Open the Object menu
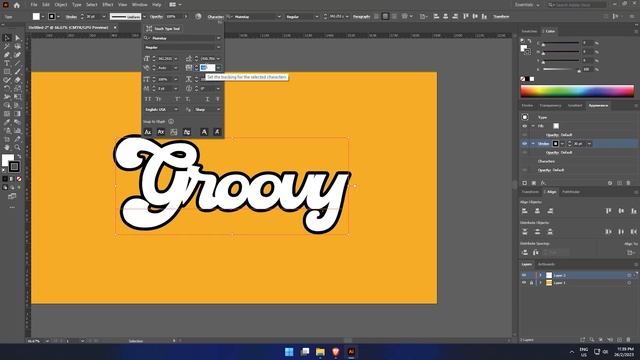640x360 pixels. coord(61,5)
